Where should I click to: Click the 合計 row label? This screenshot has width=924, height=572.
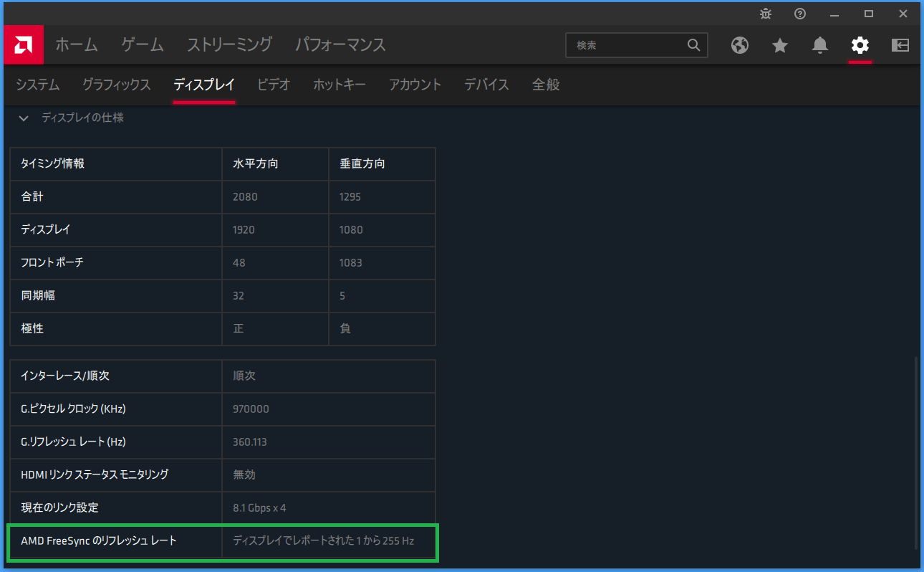pyautogui.click(x=32, y=196)
